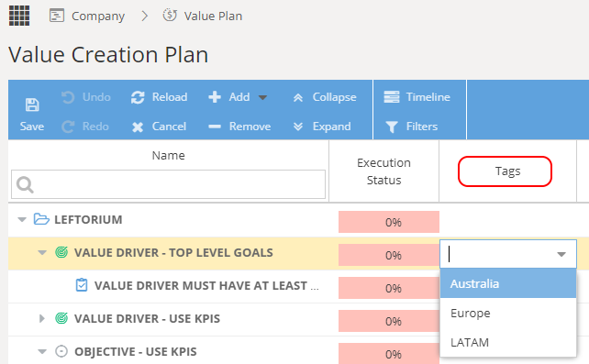The height and width of the screenshot is (364, 589).
Task: Click clipboard icon of Value Driver Must Have row
Action: tap(82, 285)
